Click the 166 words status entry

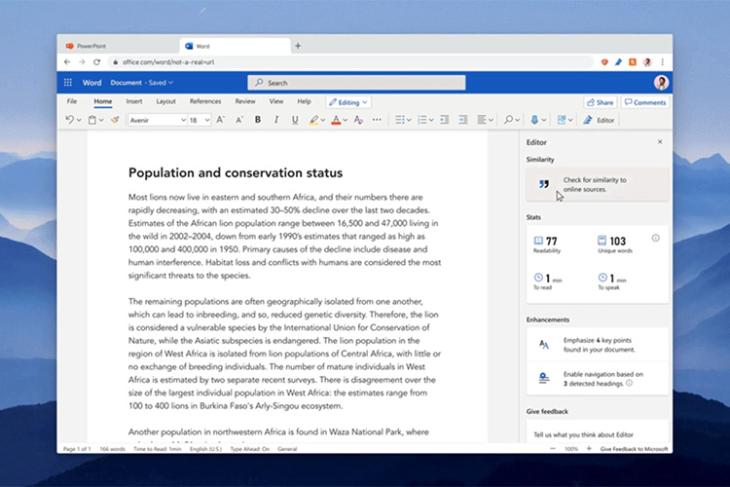pyautogui.click(x=113, y=449)
